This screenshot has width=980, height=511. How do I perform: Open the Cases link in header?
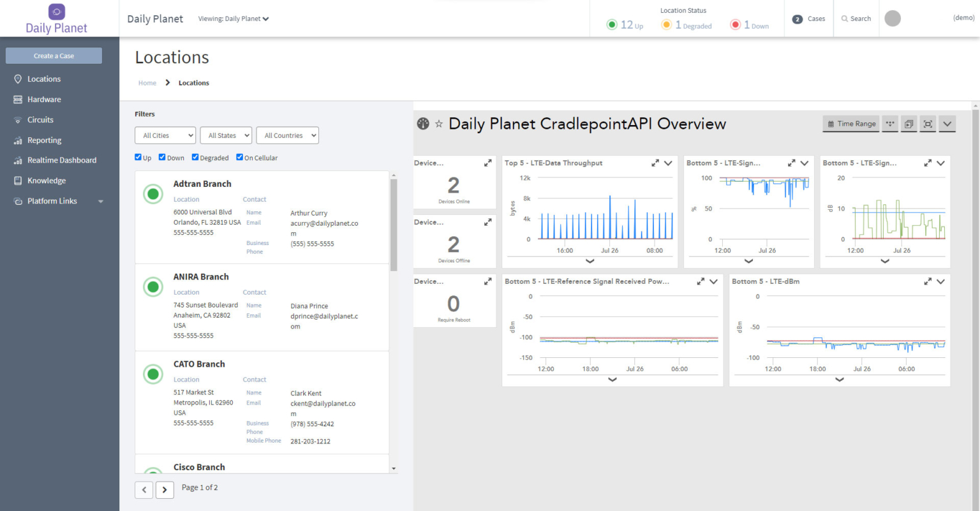(809, 19)
